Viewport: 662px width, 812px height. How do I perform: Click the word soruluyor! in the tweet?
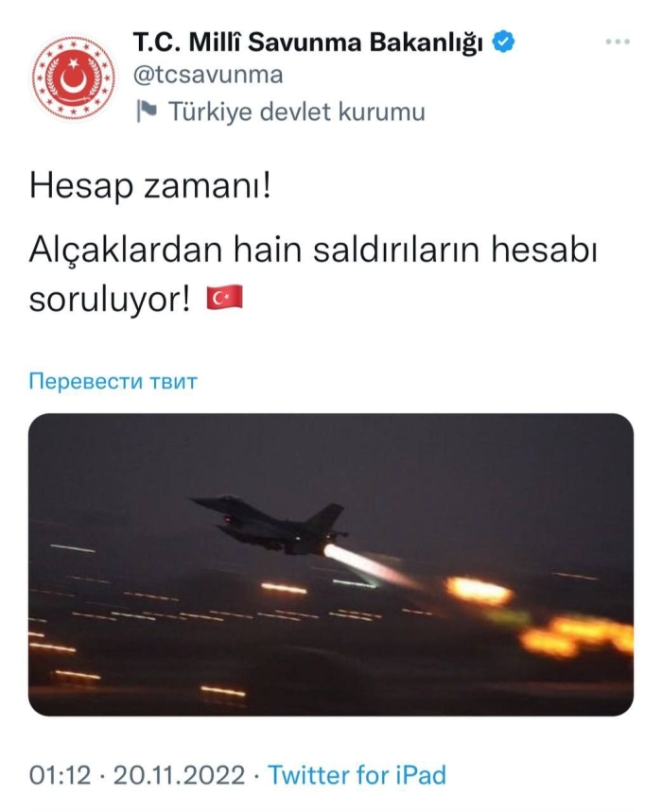tap(110, 301)
